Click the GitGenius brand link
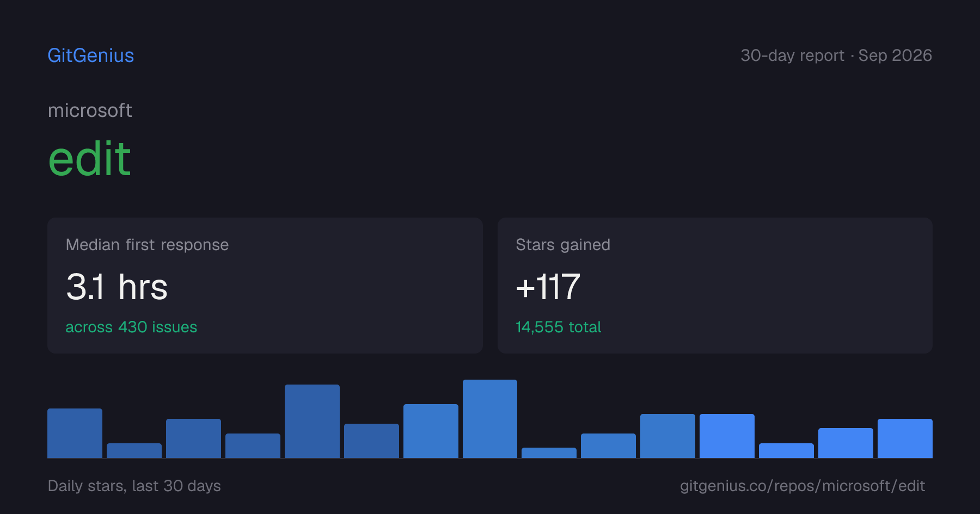 click(91, 55)
